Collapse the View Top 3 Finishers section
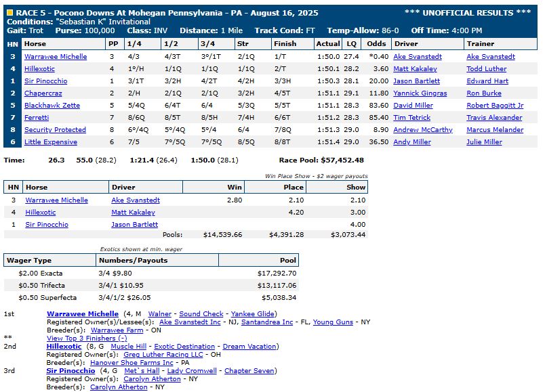 click(86, 339)
